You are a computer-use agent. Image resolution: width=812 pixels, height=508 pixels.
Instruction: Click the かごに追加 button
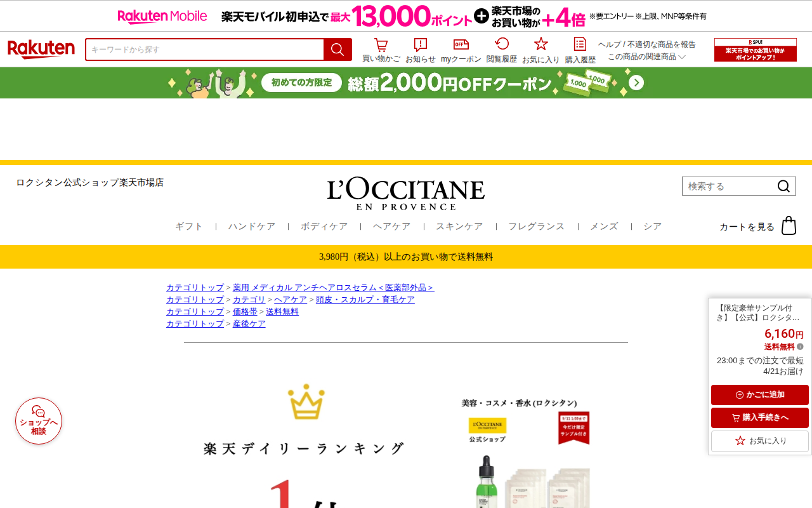pos(760,395)
